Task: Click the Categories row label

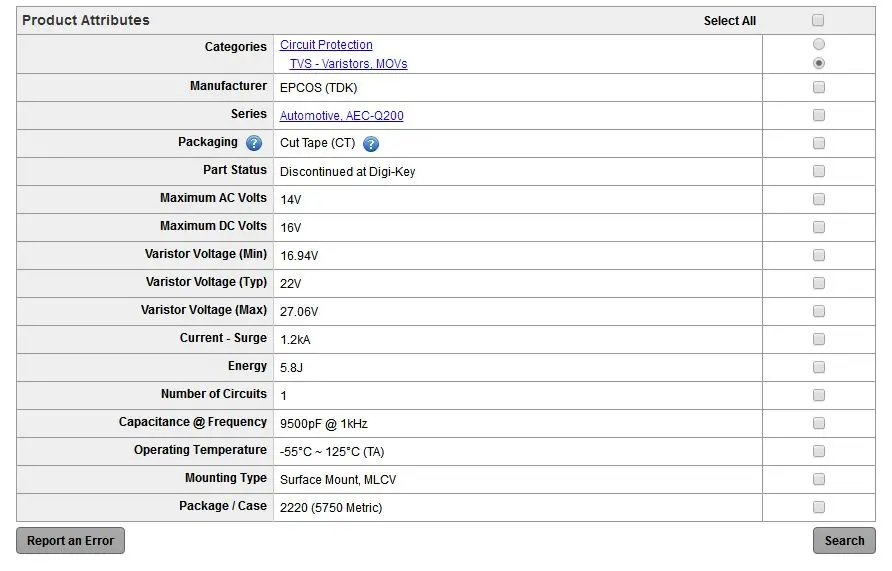Action: (236, 47)
